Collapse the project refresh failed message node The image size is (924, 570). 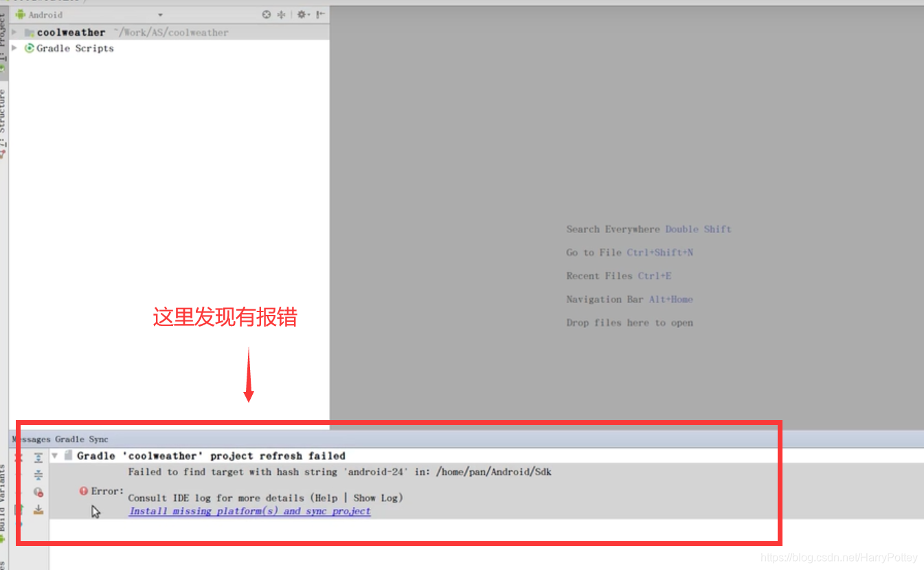55,455
